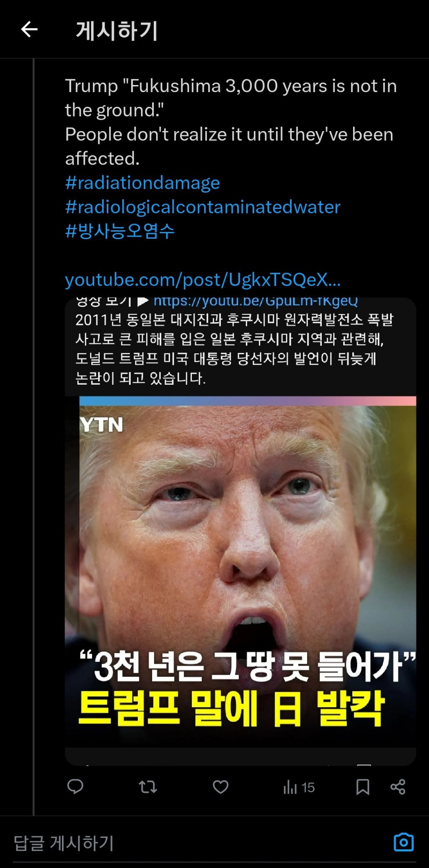
Task: Bookmark this post
Action: [362, 787]
